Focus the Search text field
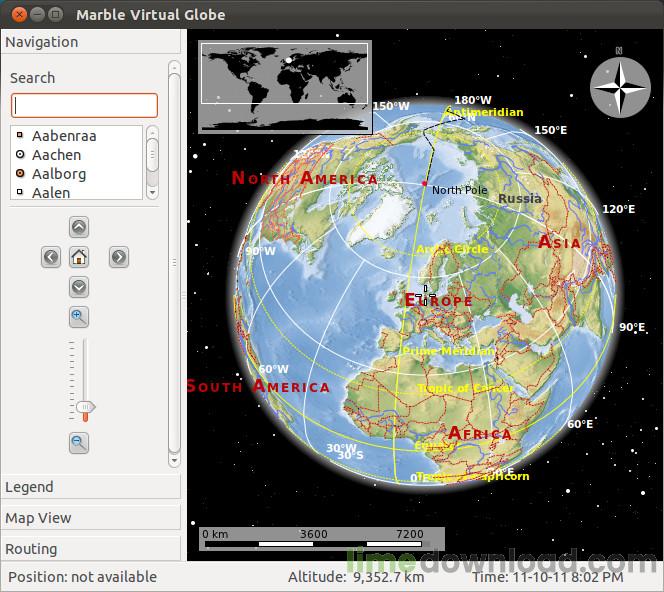This screenshot has width=664, height=592. (x=84, y=105)
